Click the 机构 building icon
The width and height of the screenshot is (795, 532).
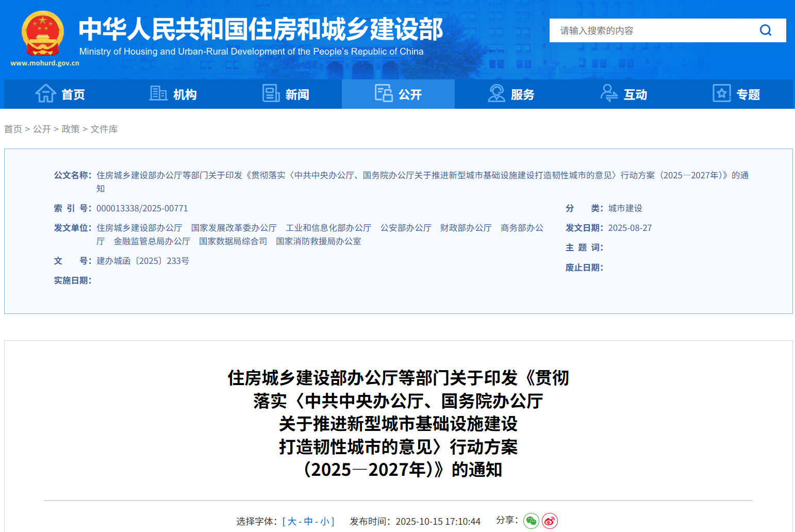(158, 94)
